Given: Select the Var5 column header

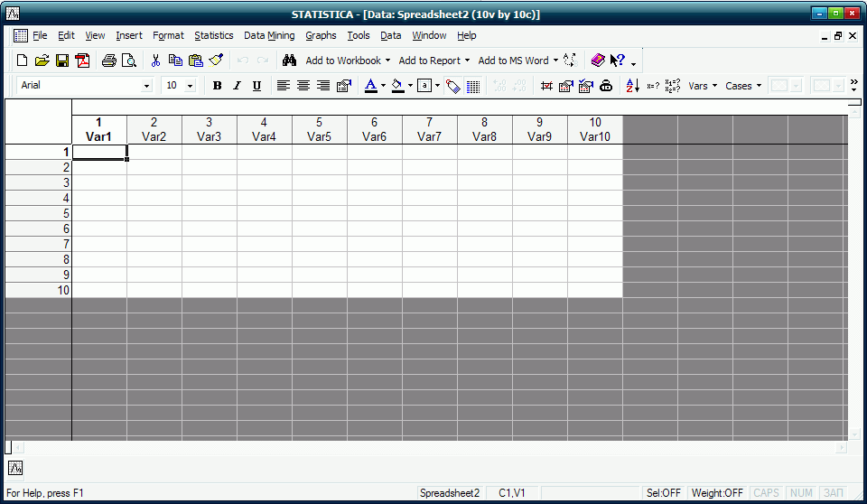Looking at the screenshot, I should (x=320, y=130).
